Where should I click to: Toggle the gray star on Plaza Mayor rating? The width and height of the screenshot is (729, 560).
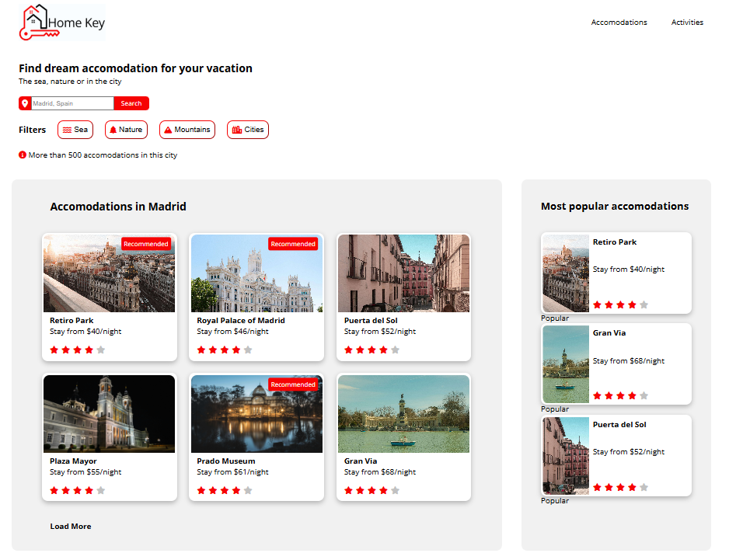click(x=99, y=490)
